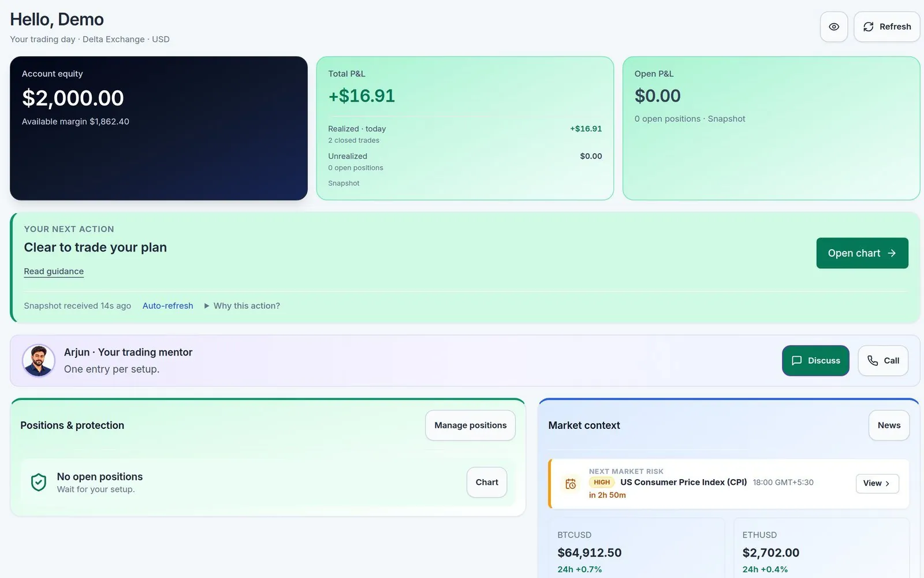Click the HIGH risk badge
This screenshot has height=578, width=924.
tap(602, 482)
